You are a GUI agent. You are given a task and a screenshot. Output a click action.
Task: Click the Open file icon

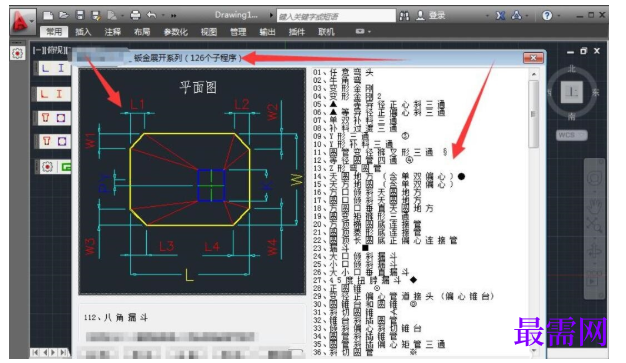click(63, 15)
